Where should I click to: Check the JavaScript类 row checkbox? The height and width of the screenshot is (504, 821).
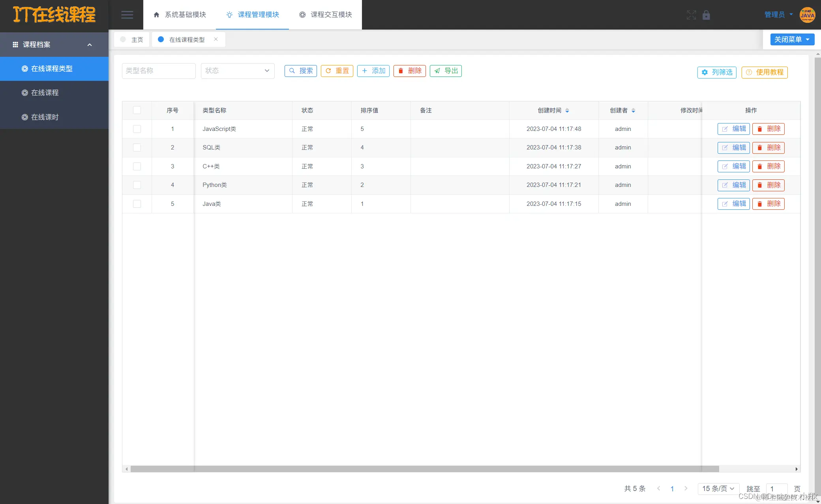coord(137,129)
